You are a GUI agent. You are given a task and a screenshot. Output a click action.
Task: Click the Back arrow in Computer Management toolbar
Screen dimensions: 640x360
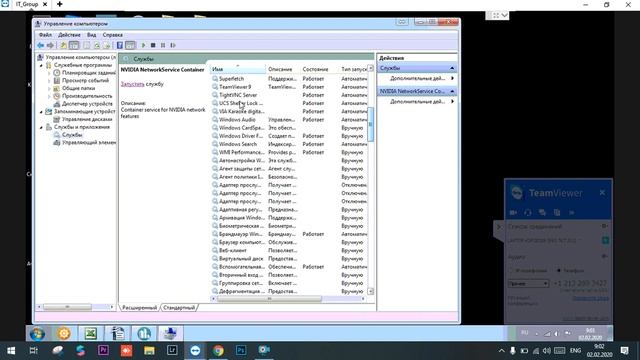click(x=40, y=45)
